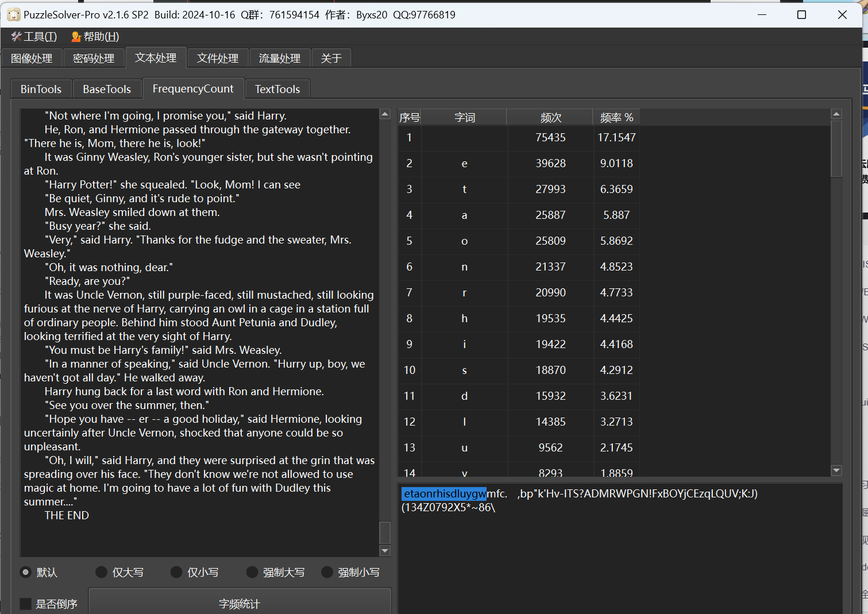
Task: Click the letter h in row 8
Action: pos(465,318)
